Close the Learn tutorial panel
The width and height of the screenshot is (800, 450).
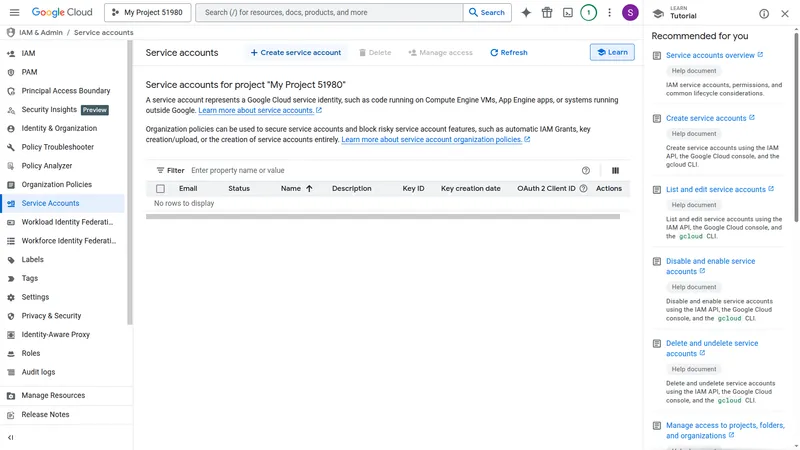click(x=785, y=14)
